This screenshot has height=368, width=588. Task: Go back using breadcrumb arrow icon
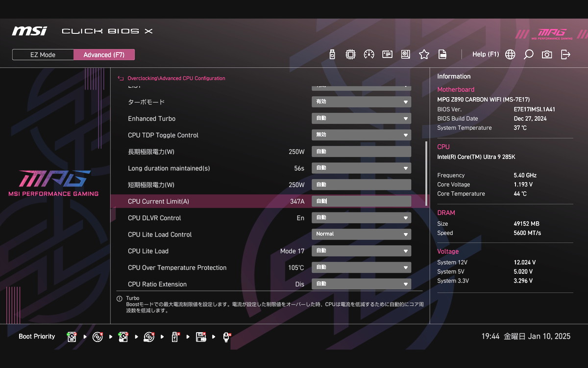click(x=121, y=78)
